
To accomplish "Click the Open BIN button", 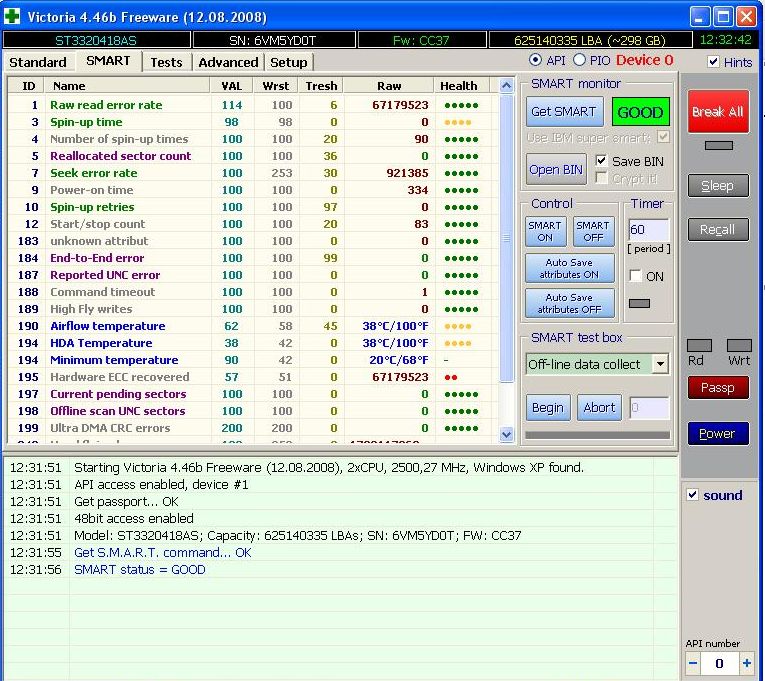I will pos(556,169).
